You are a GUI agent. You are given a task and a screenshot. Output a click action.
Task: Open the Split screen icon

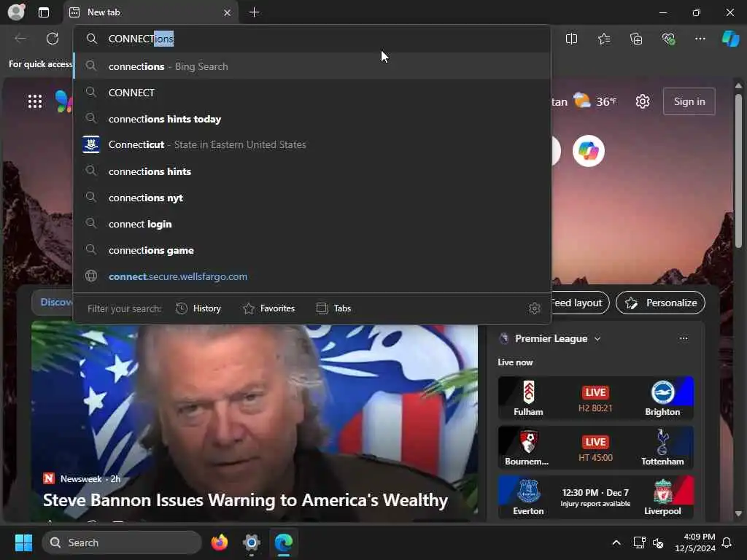coord(571,39)
